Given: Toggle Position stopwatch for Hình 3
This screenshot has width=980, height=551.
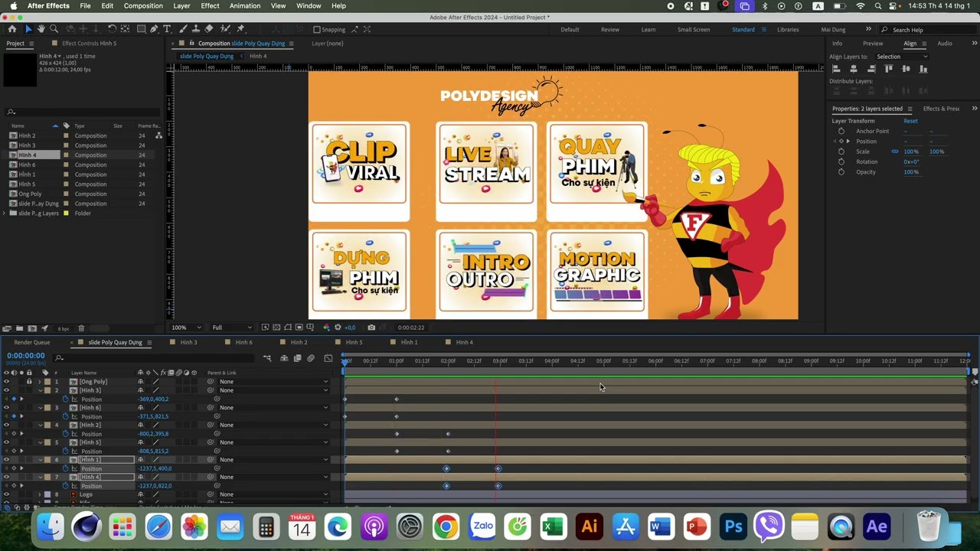Looking at the screenshot, I should coord(65,399).
